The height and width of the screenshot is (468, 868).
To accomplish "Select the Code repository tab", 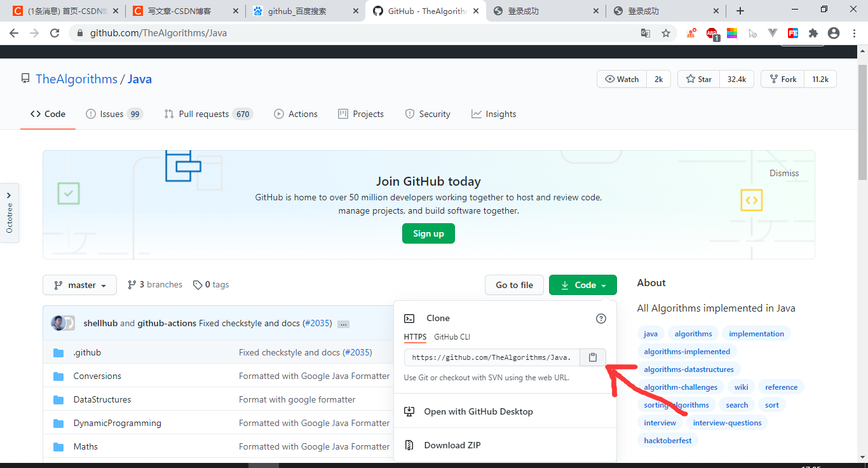I will [48, 114].
